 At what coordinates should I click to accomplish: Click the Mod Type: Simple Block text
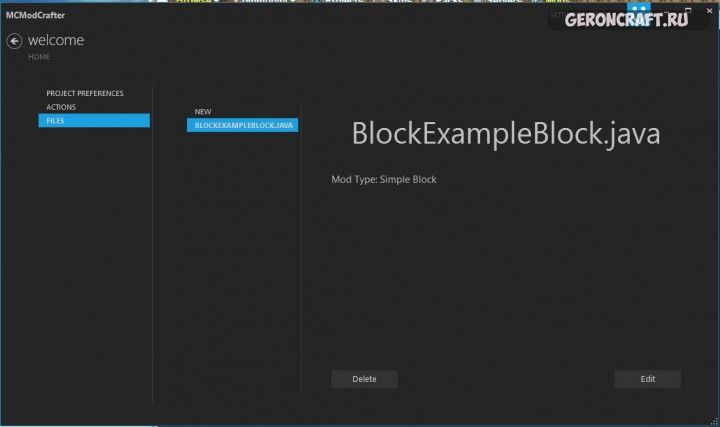pos(384,180)
